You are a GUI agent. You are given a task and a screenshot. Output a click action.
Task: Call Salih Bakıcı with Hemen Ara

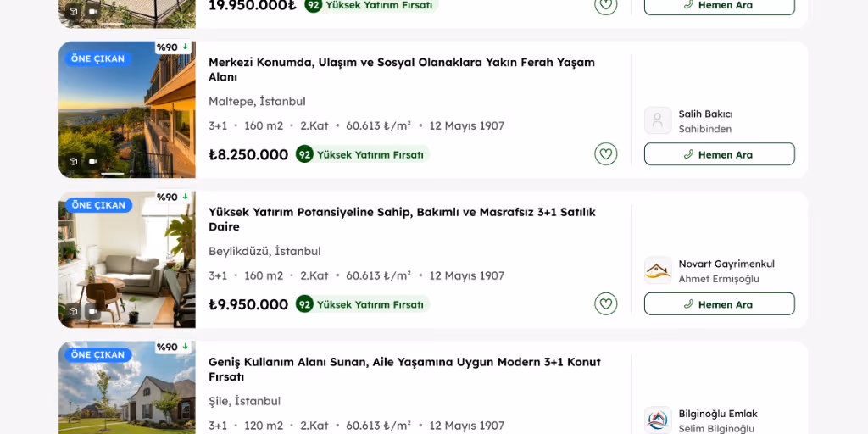pyautogui.click(x=719, y=154)
